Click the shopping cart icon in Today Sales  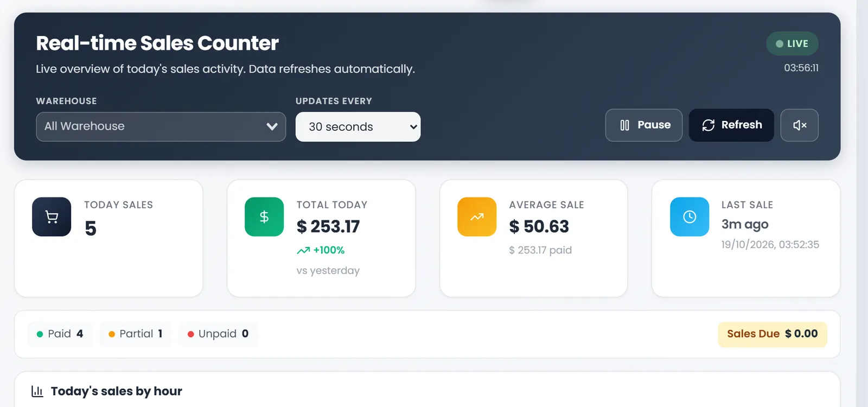pos(52,217)
